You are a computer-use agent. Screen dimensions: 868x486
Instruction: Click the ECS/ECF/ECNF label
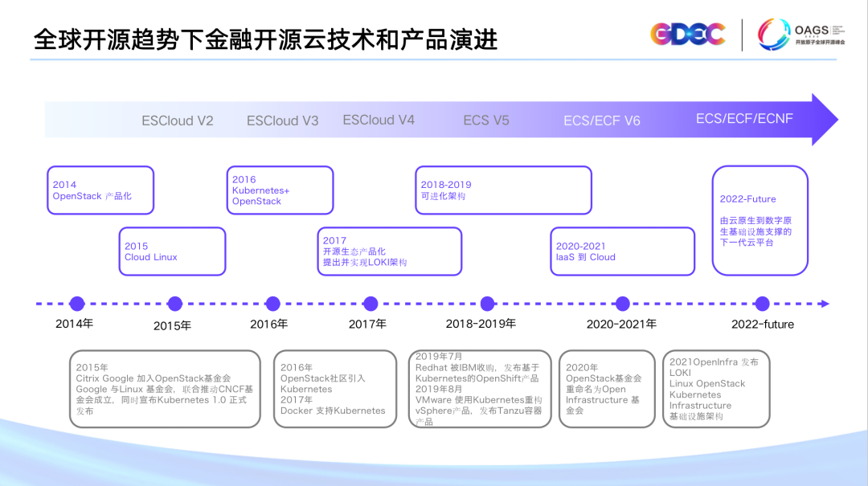(744, 118)
